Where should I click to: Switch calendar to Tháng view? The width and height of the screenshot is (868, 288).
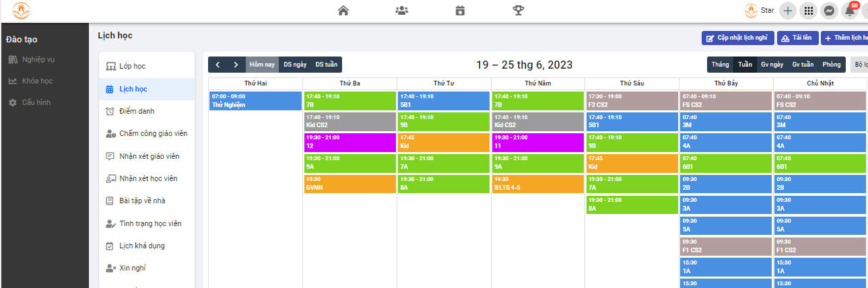coord(720,65)
